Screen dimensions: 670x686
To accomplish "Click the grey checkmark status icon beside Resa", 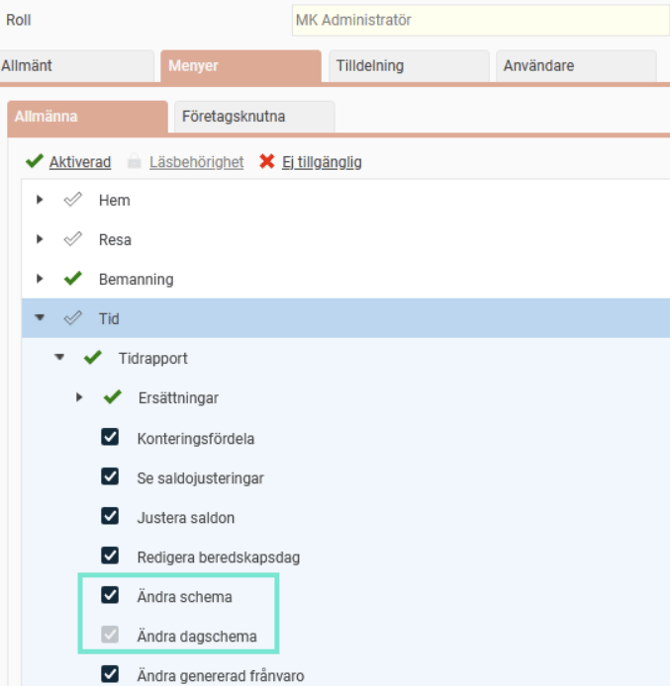I will 72,240.
